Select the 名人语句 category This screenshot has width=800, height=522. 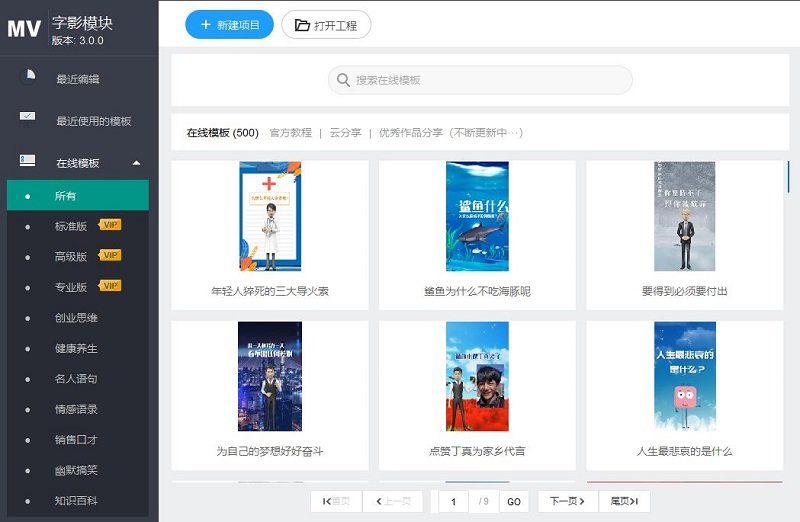[78, 379]
